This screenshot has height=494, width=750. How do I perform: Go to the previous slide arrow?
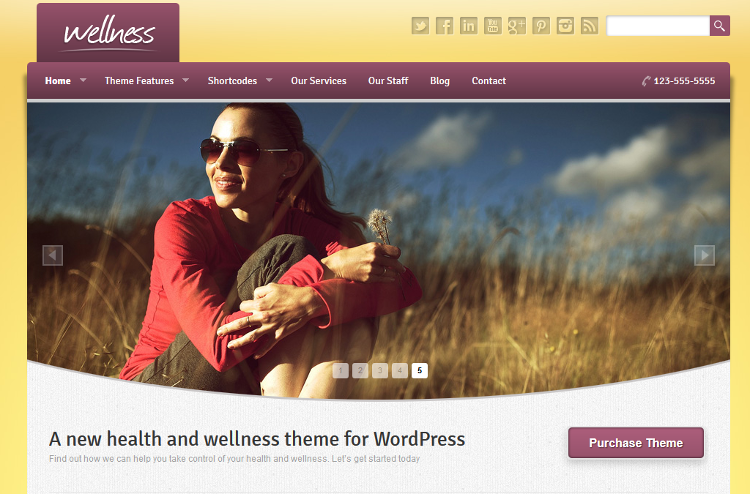click(53, 255)
